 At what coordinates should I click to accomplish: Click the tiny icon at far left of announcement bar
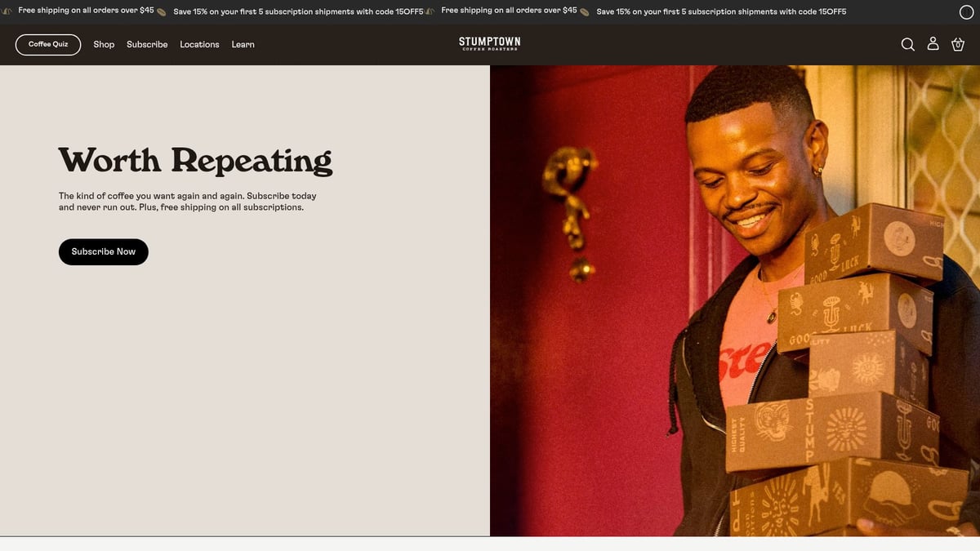7,11
